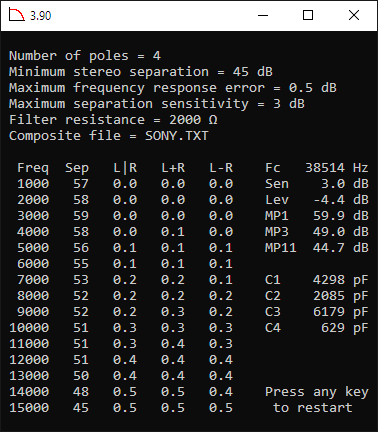Click the MP11 44.7 dB reading
378x432 pixels.
317,248
